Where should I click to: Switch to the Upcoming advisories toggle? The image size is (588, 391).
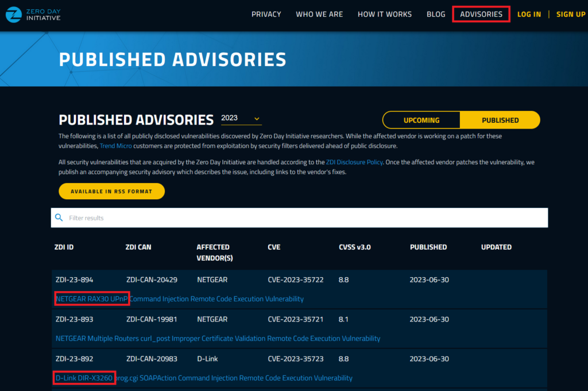(x=421, y=120)
